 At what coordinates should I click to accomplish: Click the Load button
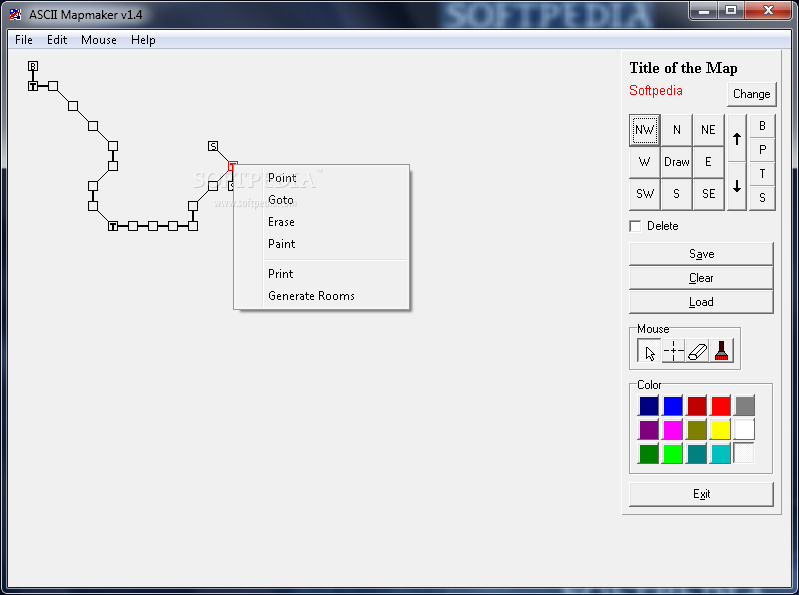click(x=701, y=302)
